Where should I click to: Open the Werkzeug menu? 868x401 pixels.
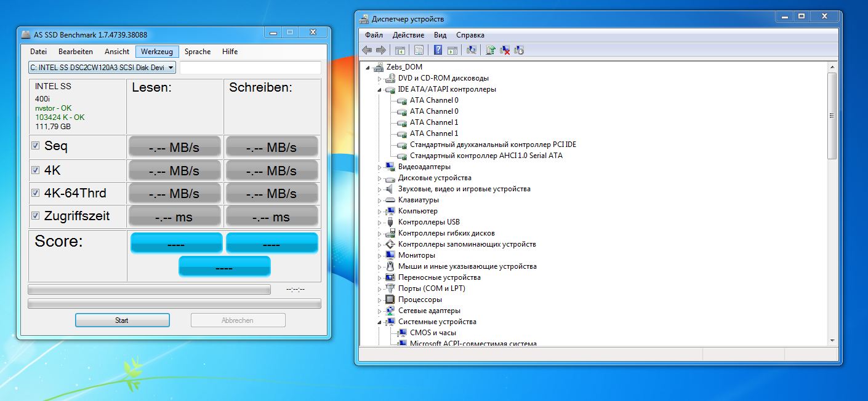(x=157, y=52)
